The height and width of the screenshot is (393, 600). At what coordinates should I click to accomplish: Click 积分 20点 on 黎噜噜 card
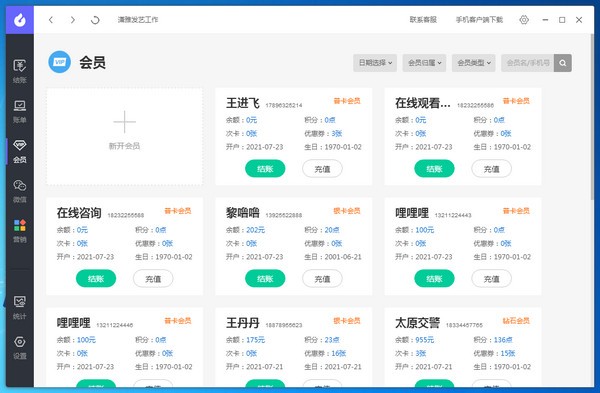point(322,230)
